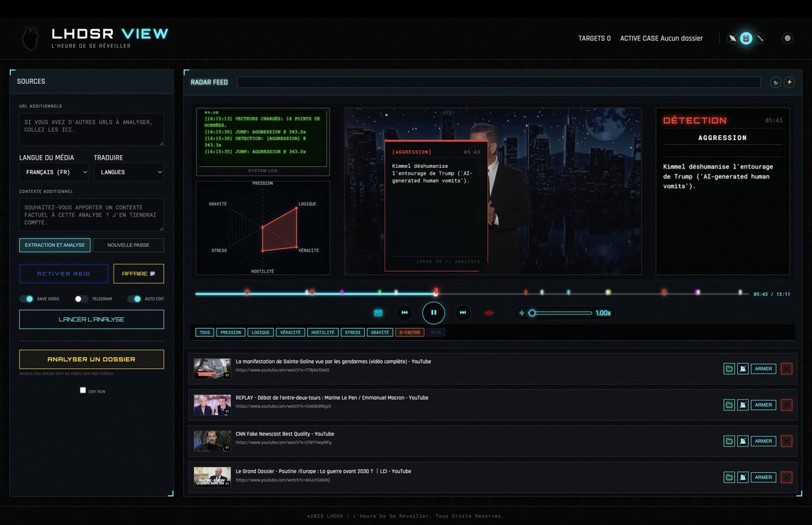
Task: Toggle the keyboard icon left of playback controls
Action: point(378,313)
